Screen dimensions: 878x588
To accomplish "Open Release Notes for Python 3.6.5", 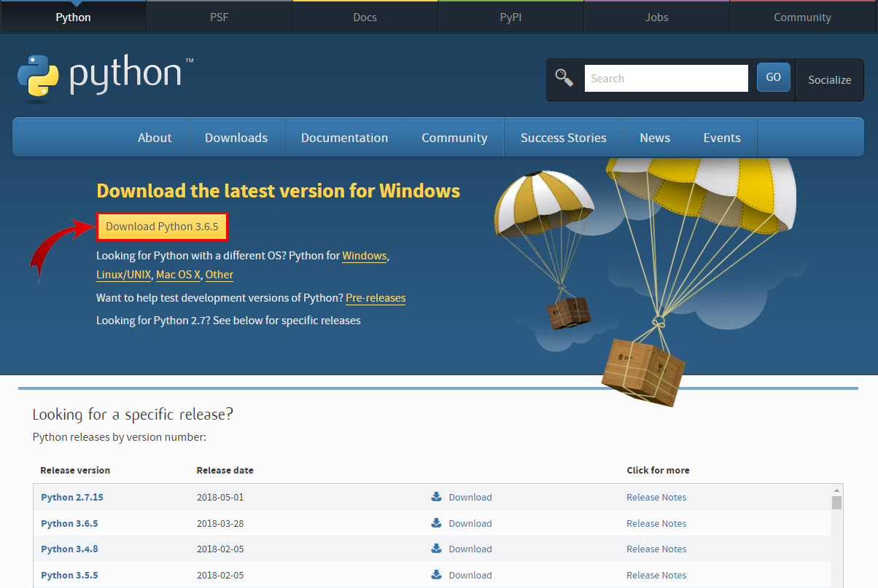I will [x=656, y=523].
